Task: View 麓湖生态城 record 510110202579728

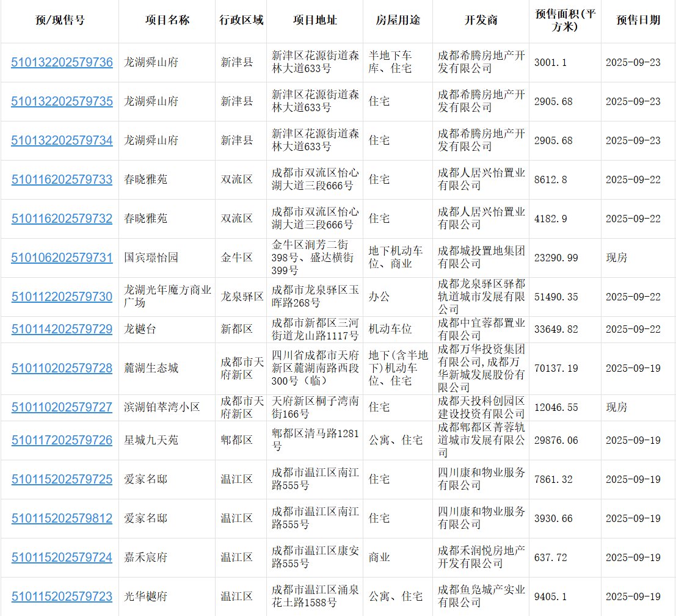Action: [62, 368]
